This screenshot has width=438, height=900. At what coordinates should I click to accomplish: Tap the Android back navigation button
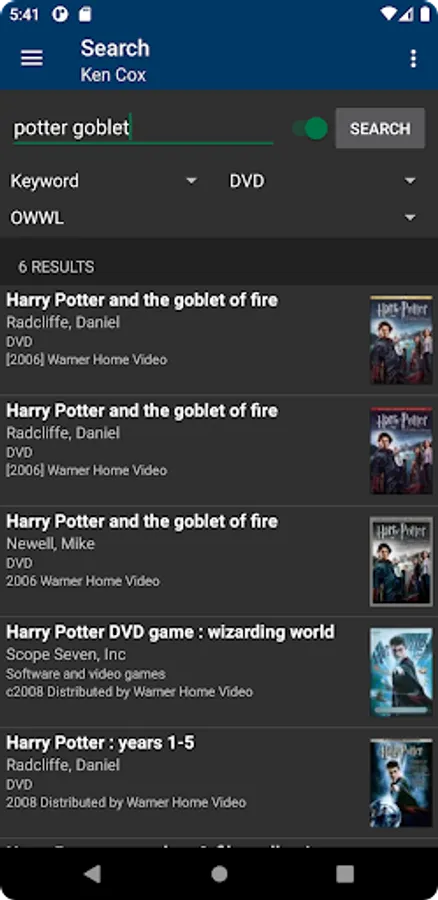pyautogui.click(x=93, y=874)
